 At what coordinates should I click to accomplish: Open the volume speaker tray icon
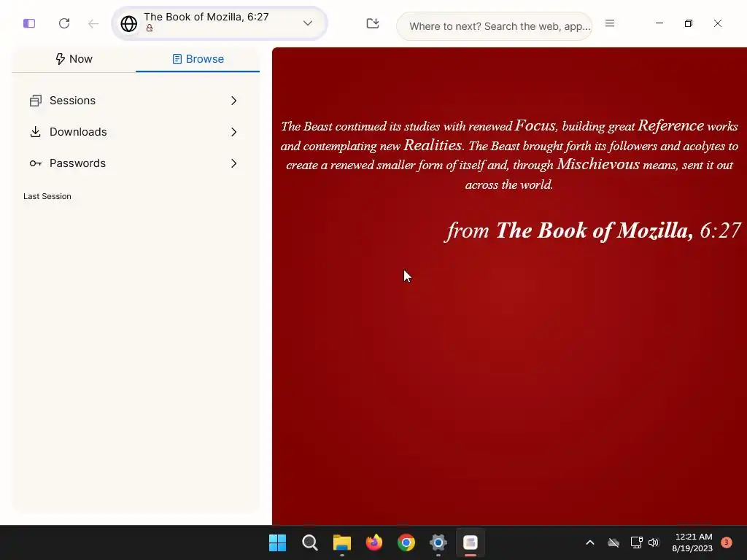(x=654, y=542)
